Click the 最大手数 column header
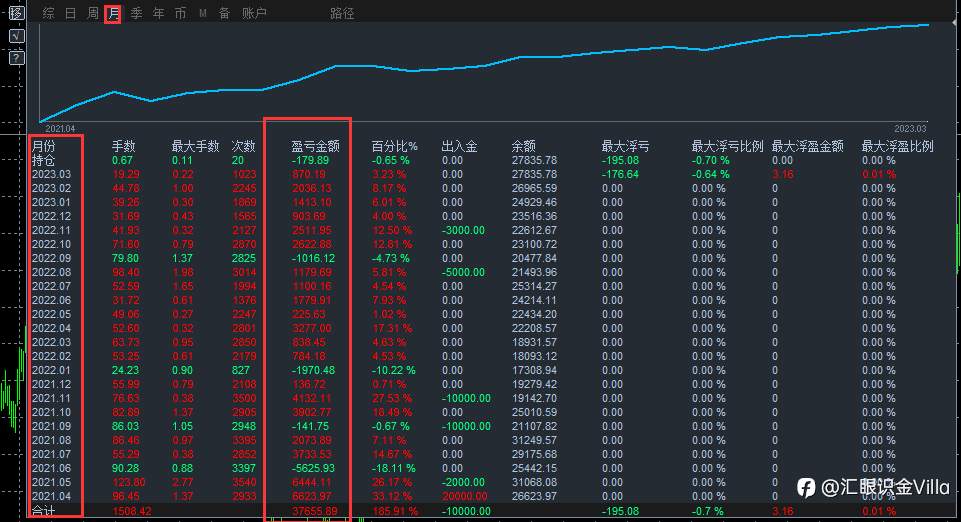This screenshot has width=961, height=522. 196,146
